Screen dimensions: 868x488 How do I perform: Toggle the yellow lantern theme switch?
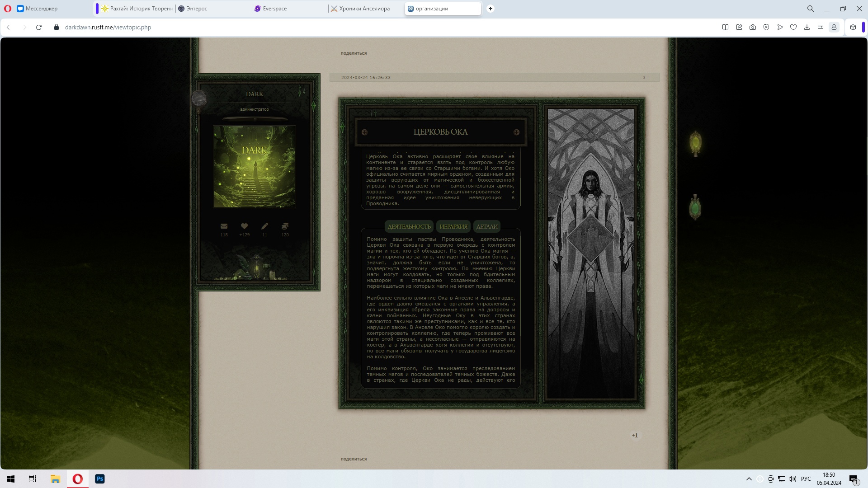tap(695, 143)
